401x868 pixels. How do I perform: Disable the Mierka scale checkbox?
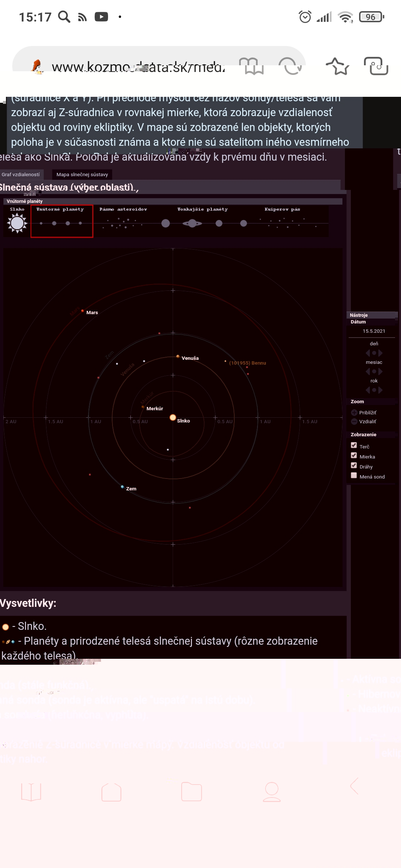(354, 456)
